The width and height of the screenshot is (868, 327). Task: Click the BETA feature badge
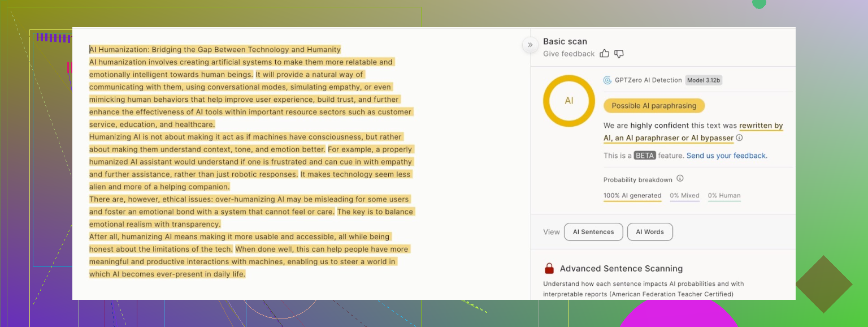pyautogui.click(x=645, y=156)
